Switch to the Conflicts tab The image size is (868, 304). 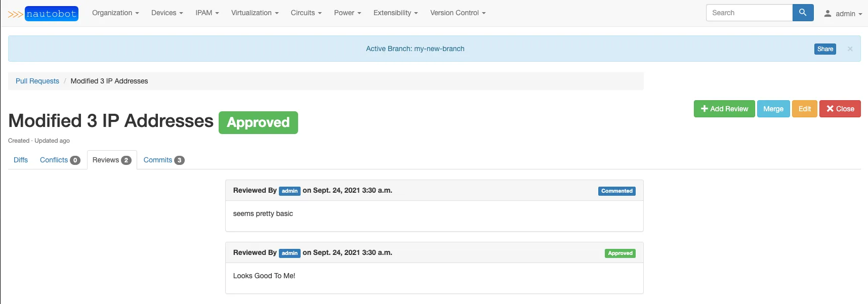point(59,160)
